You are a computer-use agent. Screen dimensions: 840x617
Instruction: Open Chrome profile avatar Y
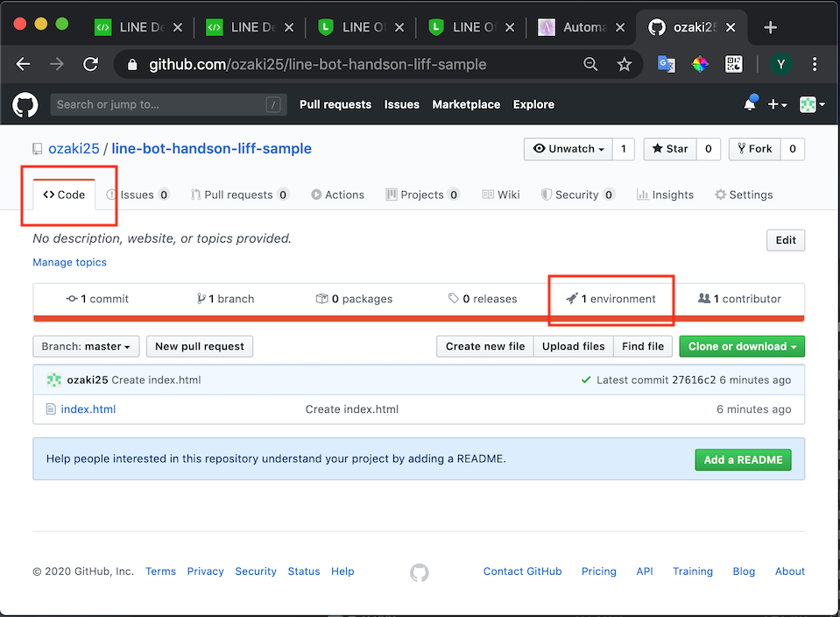point(780,65)
